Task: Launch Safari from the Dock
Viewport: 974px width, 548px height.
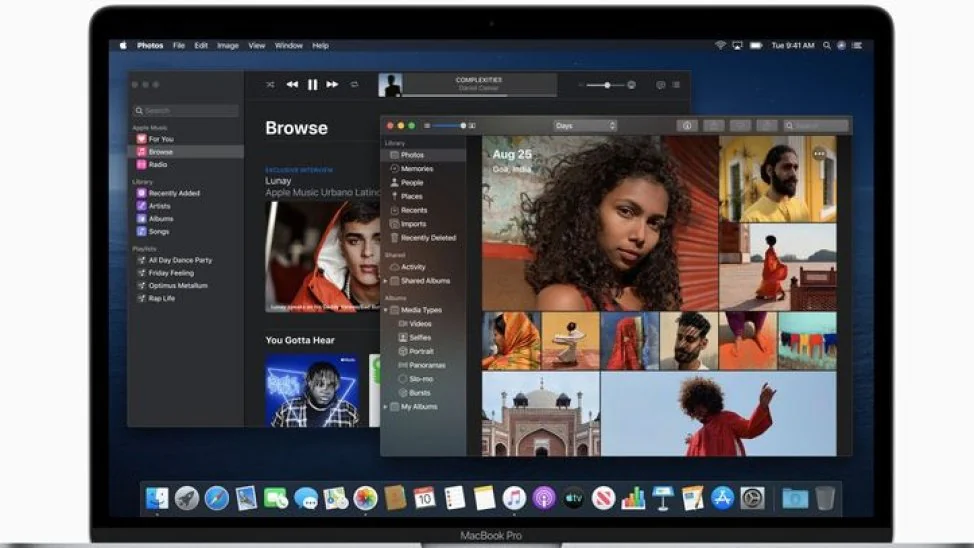Action: click(217, 498)
